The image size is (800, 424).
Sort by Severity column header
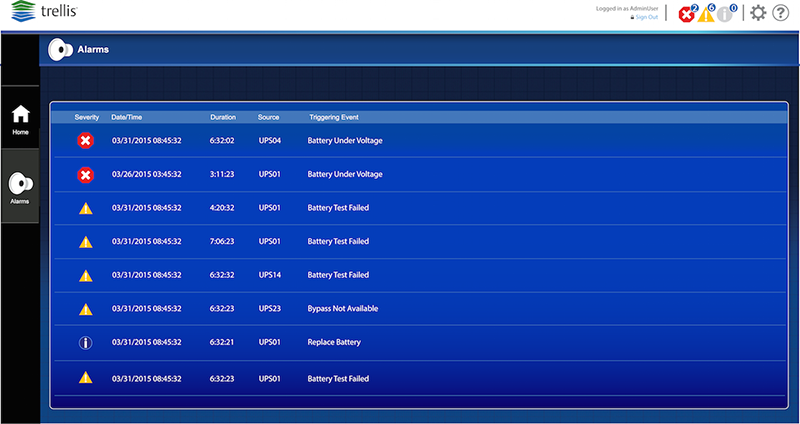pos(87,117)
